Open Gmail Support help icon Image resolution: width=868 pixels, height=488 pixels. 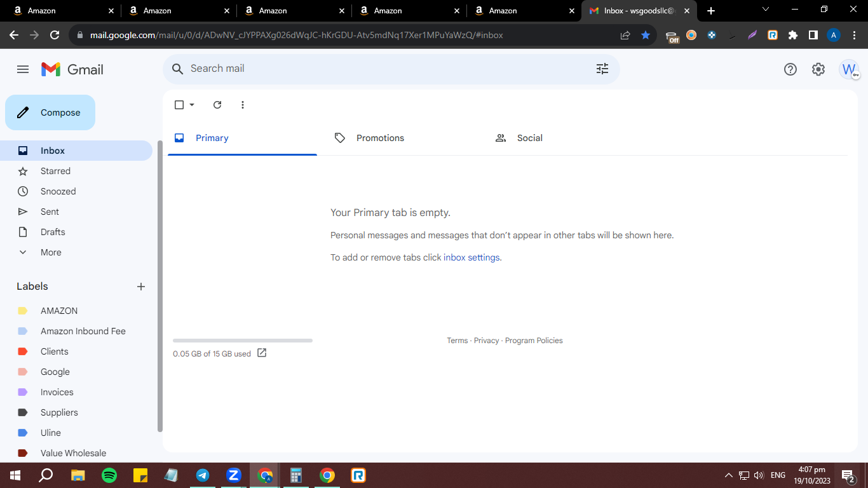point(790,69)
